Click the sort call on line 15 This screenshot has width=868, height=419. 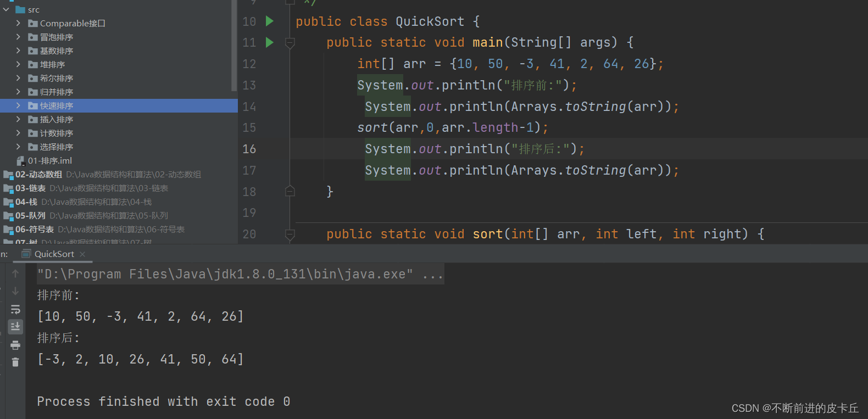tap(372, 127)
